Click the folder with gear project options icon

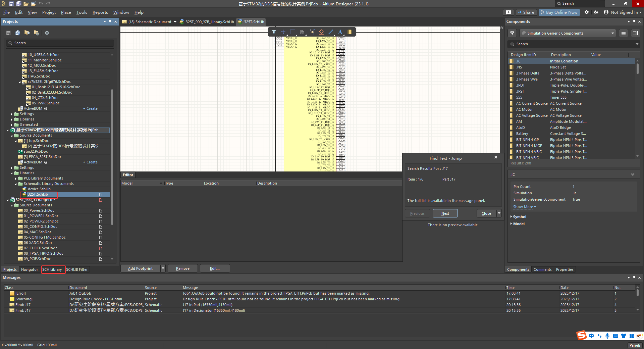point(36,33)
